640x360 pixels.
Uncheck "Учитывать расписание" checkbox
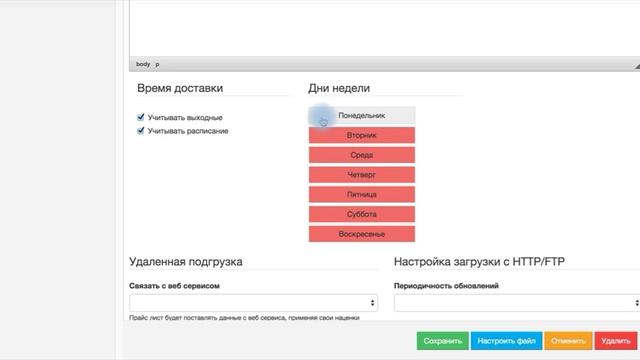pos(141,131)
